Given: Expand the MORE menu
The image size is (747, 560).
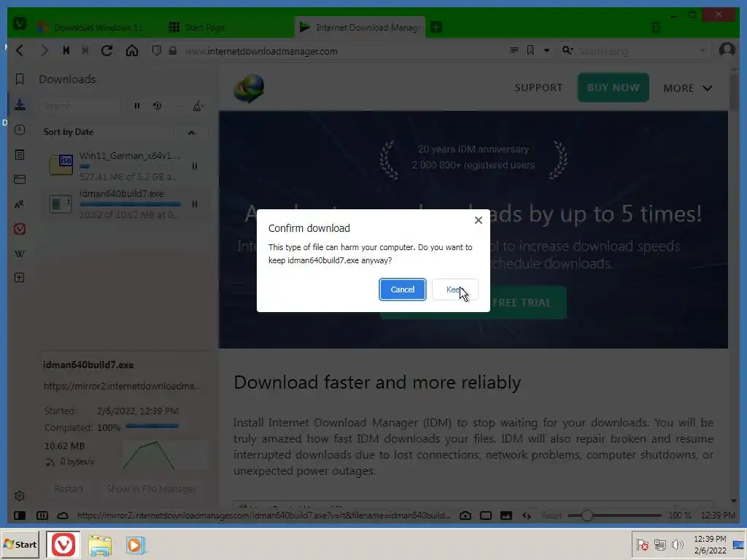Looking at the screenshot, I should pyautogui.click(x=687, y=88).
